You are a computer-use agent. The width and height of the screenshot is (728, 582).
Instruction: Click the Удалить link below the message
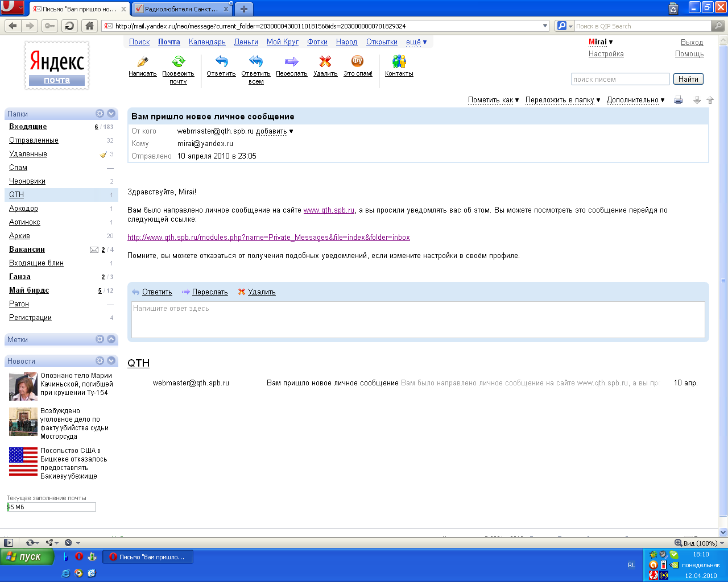262,292
